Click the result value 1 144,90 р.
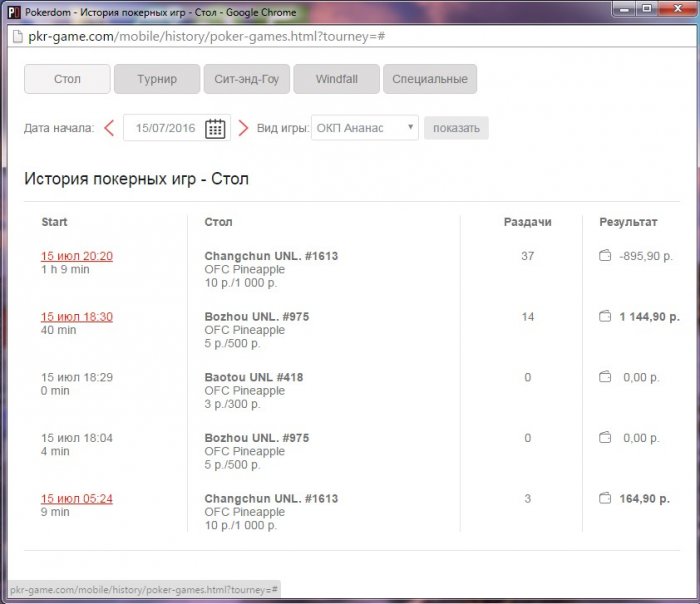Screen dimensions: 700x604 pyautogui.click(x=650, y=317)
